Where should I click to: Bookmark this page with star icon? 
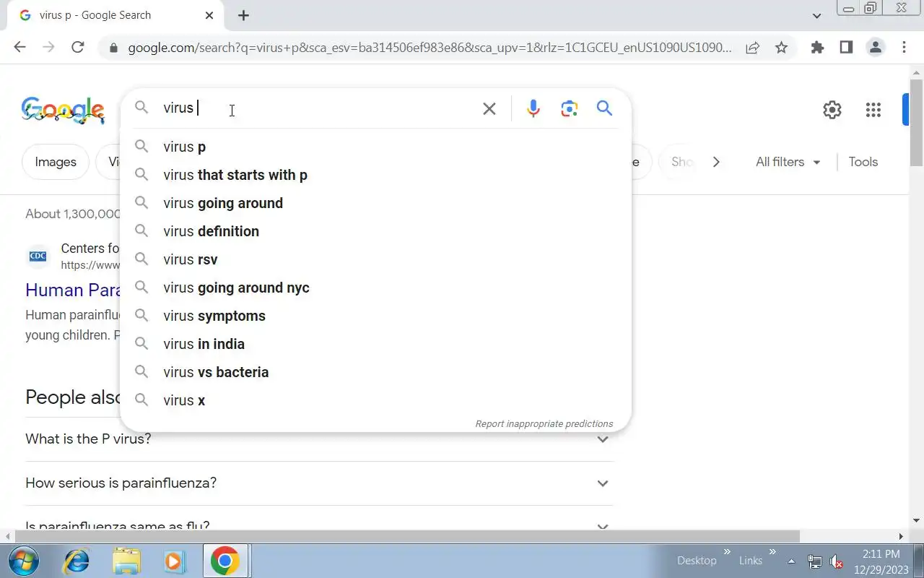(781, 48)
